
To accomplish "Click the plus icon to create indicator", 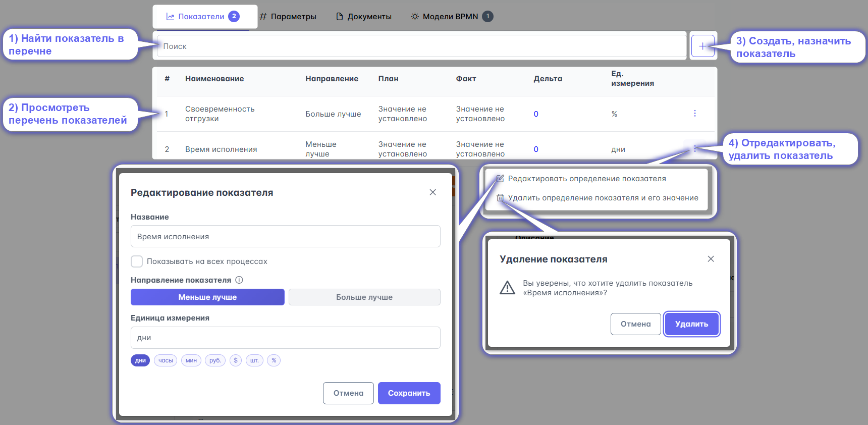I will [x=702, y=46].
